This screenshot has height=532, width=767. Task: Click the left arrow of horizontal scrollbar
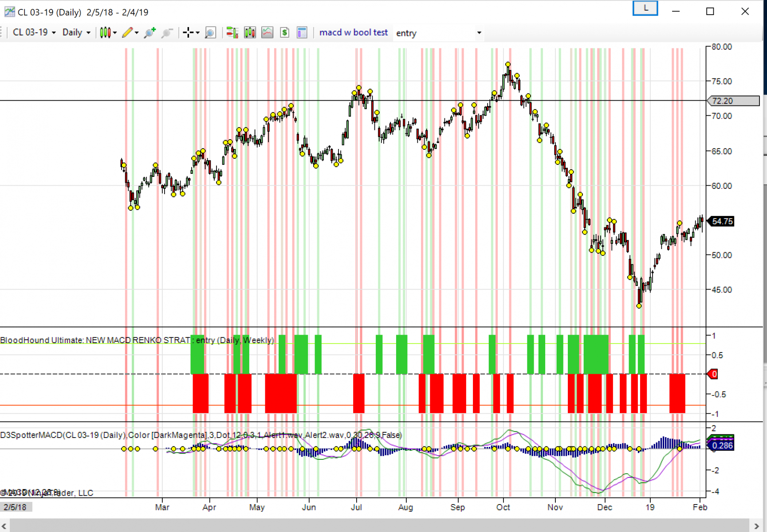4,526
